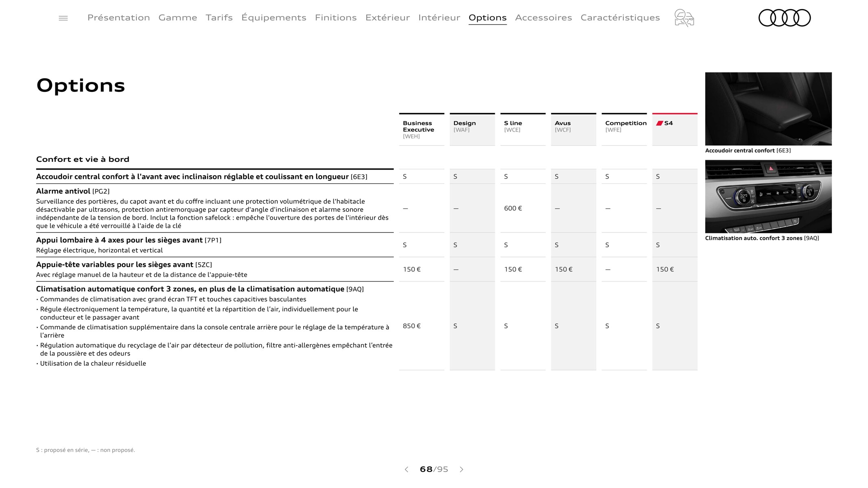Open the Finitions tab
The width and height of the screenshot is (868, 488).
[x=336, y=17]
